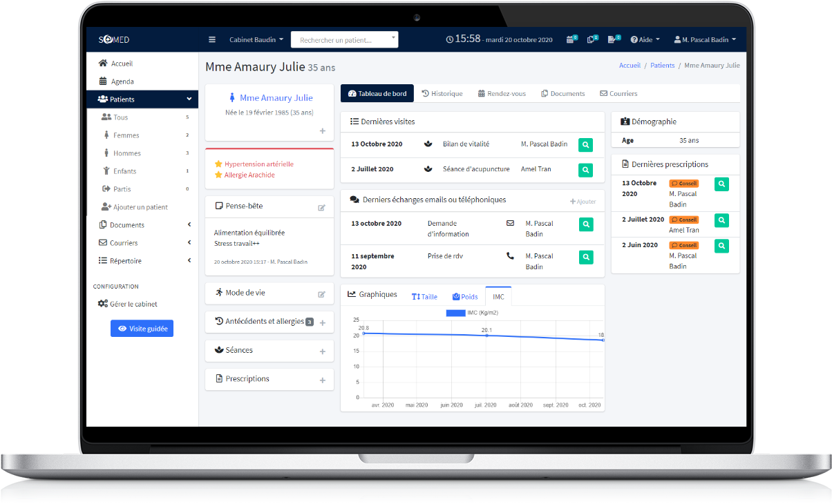Open the green magnifier on Bilan de vitalité visit
The height and width of the screenshot is (504, 832).
585,145
